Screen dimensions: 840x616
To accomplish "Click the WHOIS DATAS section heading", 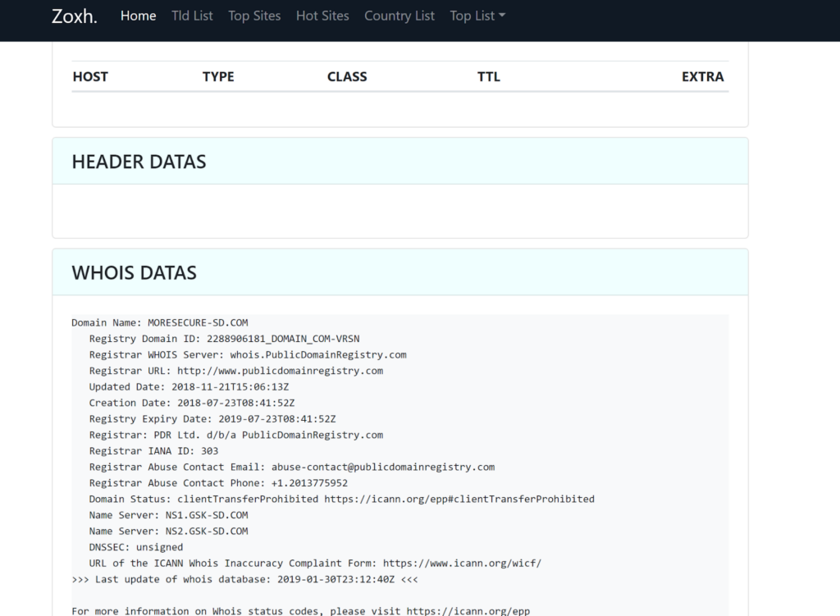I will [135, 273].
